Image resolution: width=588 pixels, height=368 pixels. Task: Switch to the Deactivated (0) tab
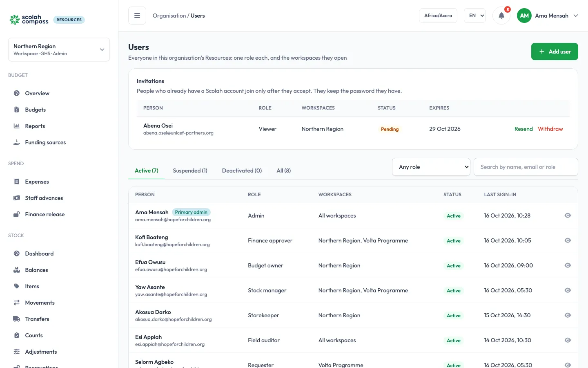pos(242,171)
